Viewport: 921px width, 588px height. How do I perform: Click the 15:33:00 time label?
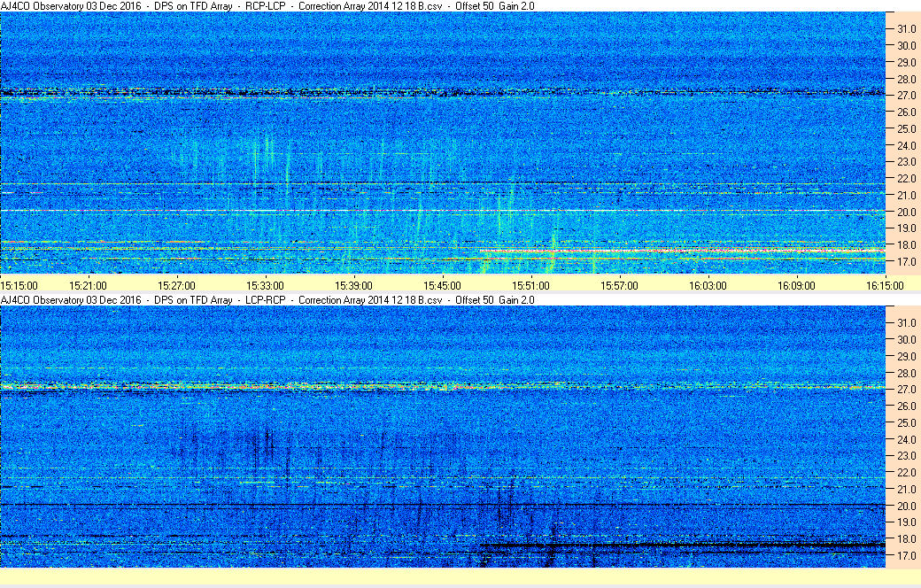pos(265,285)
